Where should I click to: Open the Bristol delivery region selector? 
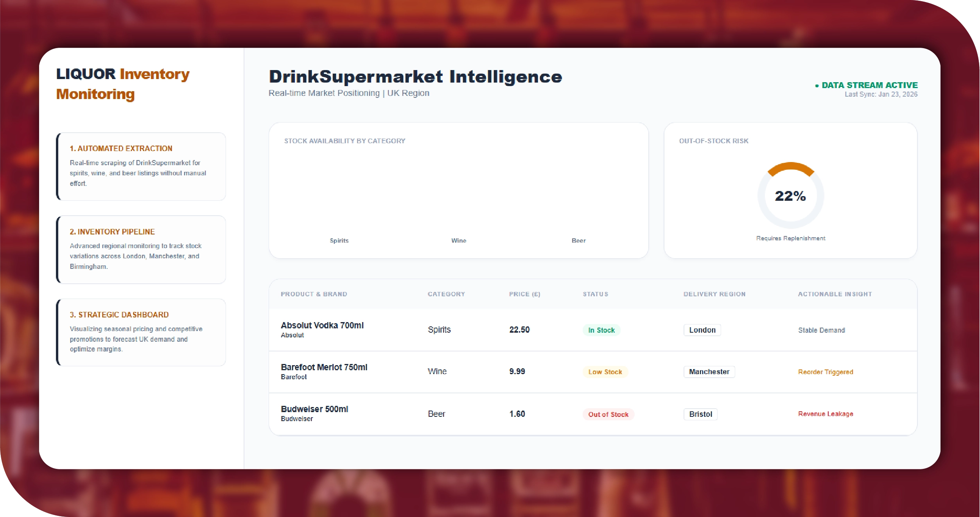point(700,414)
